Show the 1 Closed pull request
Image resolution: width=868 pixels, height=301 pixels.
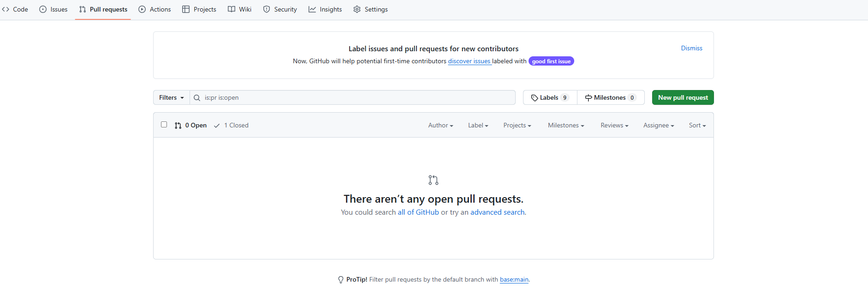(231, 125)
